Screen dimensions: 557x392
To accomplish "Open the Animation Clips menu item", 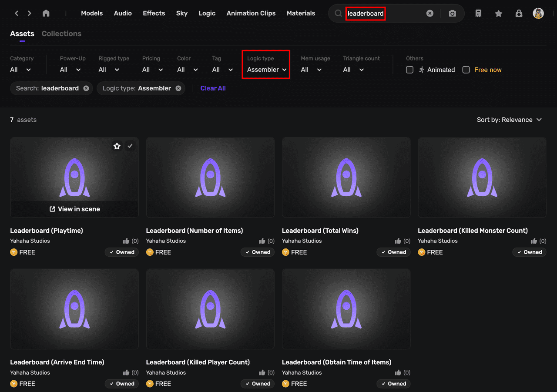I will tap(251, 13).
